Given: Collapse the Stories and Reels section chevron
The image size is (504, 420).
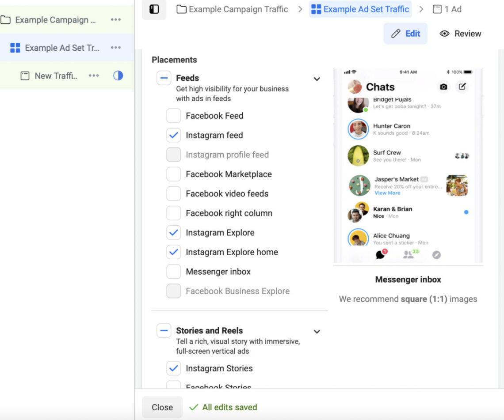Looking at the screenshot, I should pos(317,331).
